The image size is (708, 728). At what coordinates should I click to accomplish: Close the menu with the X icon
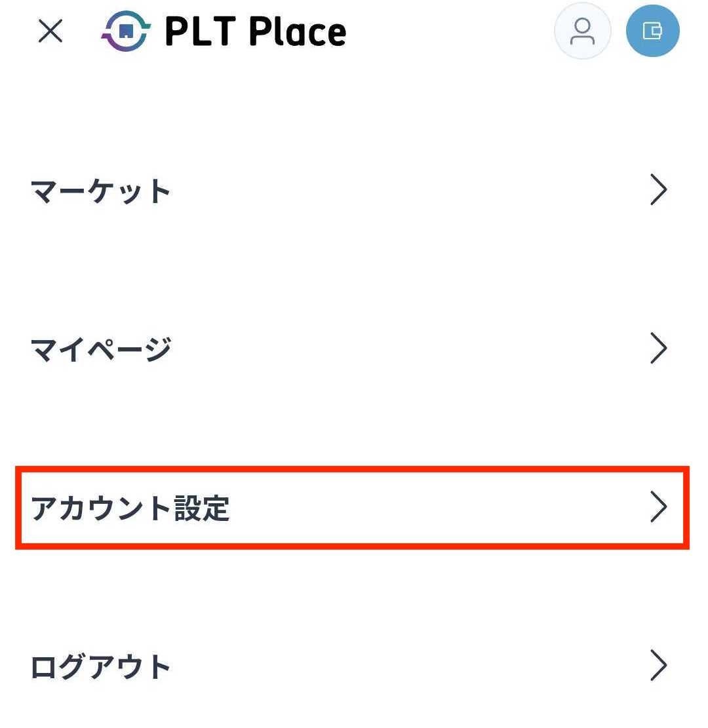(50, 31)
